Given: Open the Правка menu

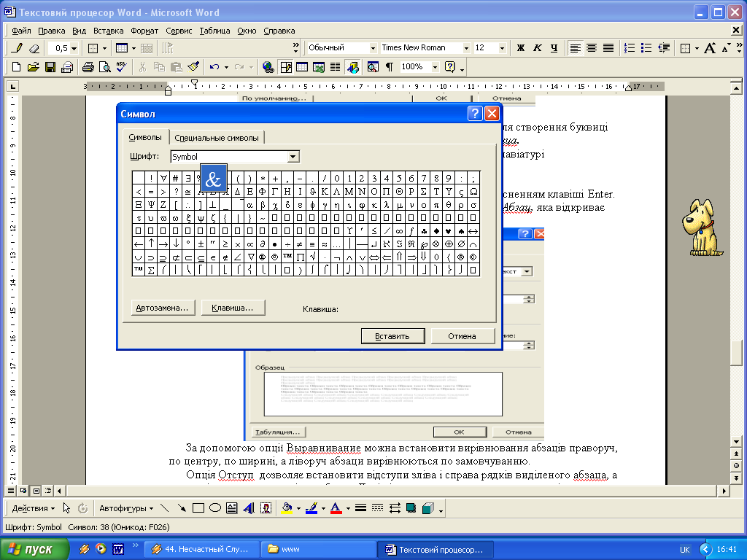Looking at the screenshot, I should click(x=52, y=31).
